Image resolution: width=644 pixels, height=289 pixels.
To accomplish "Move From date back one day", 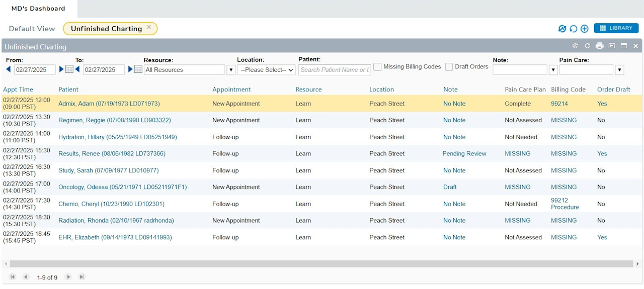I will click(9, 69).
